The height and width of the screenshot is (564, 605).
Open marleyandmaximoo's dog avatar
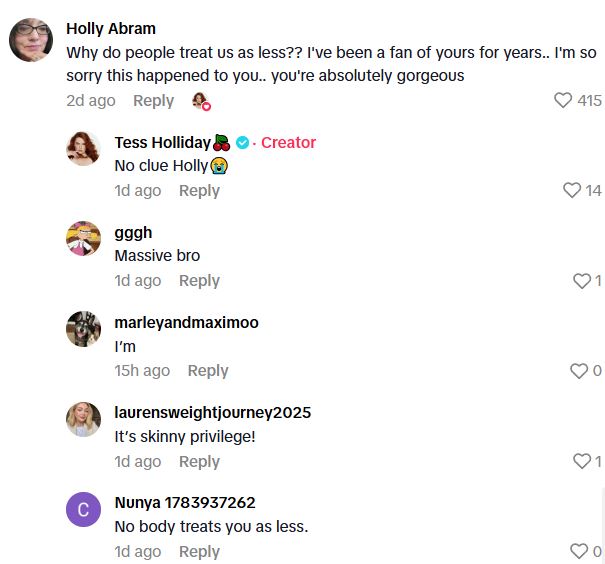[83, 330]
